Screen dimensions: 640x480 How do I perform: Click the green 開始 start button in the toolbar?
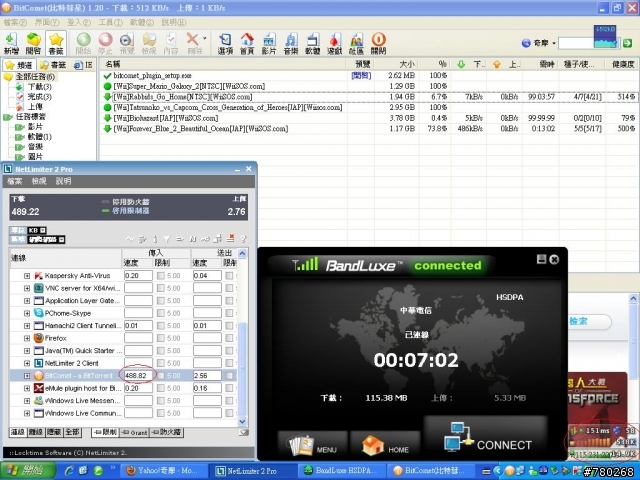[84, 43]
